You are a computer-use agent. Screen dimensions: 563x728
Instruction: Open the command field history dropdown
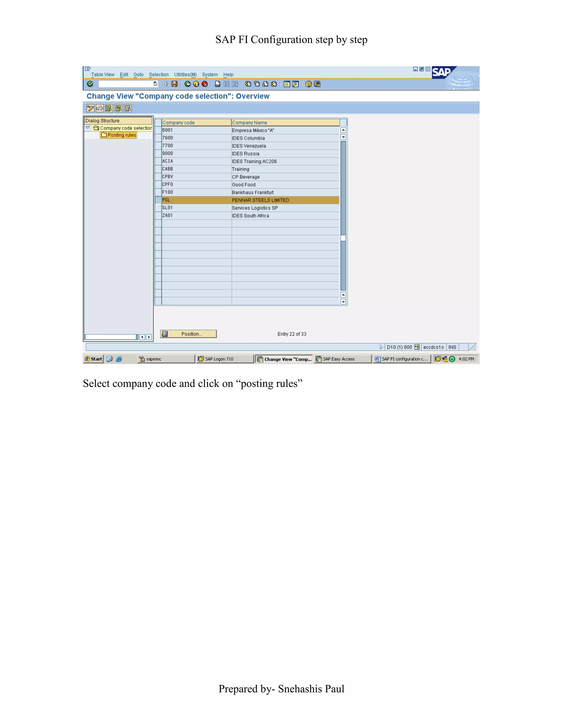tap(155, 84)
